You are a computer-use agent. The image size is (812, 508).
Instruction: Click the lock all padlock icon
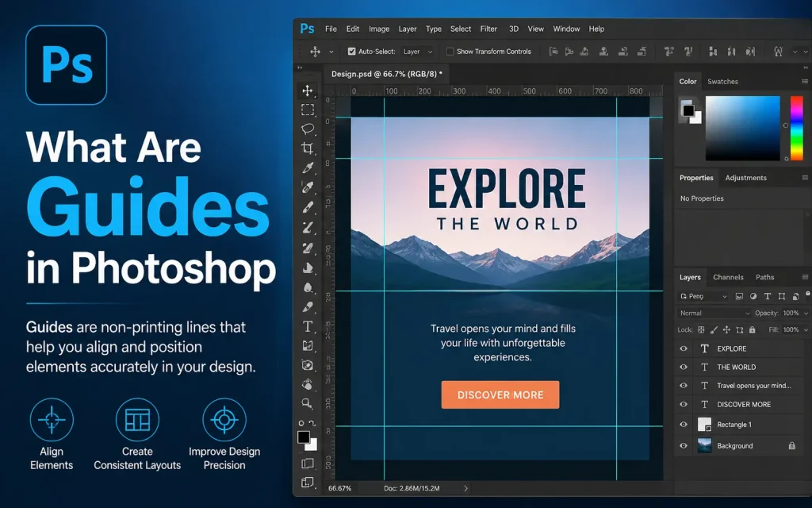coord(752,329)
